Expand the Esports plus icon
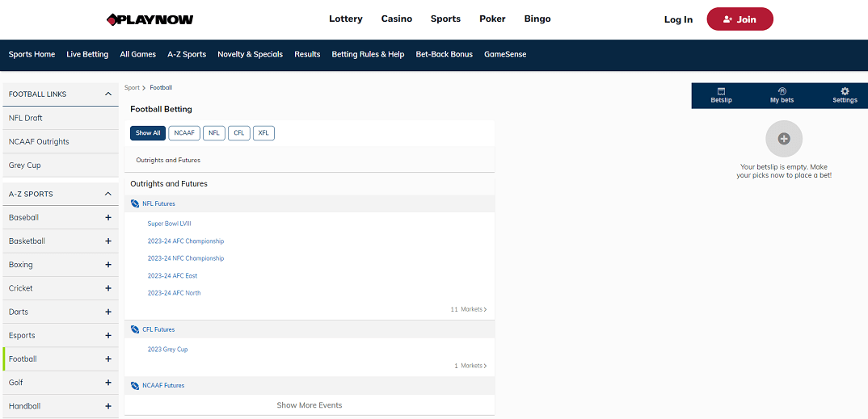Viewport: 868px width, 419px height. pos(108,336)
